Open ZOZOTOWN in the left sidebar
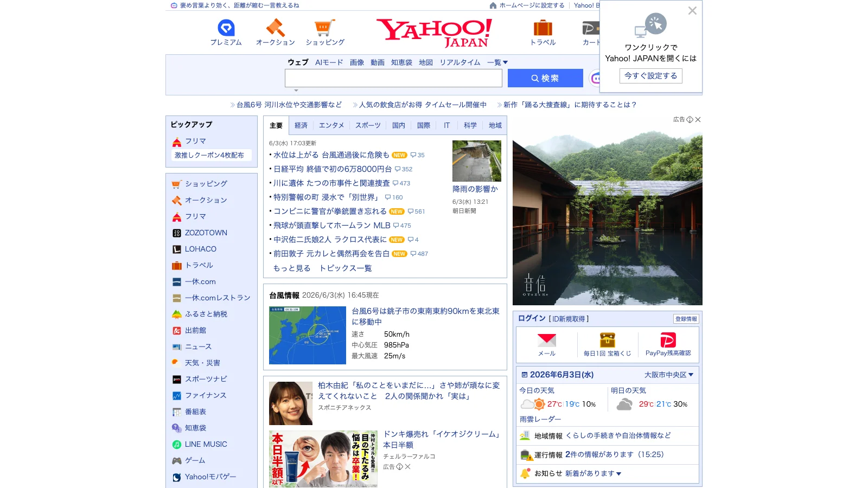Screen dimensions: 868x488 coord(206,233)
